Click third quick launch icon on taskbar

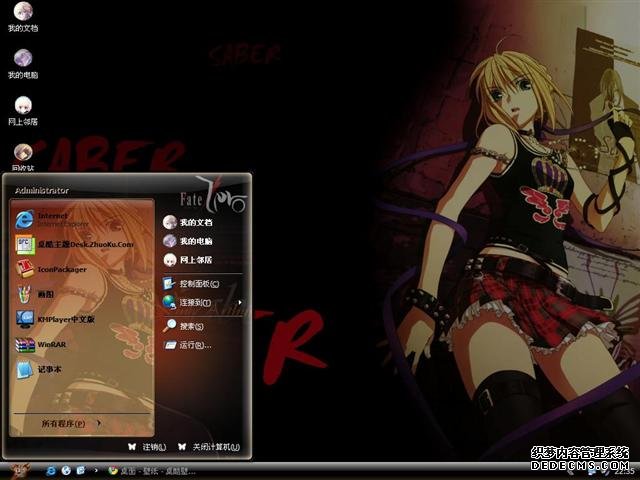pos(81,471)
